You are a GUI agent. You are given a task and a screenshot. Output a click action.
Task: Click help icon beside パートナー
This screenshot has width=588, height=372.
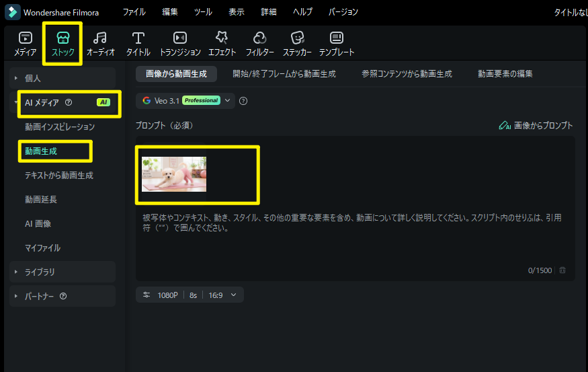click(x=63, y=296)
